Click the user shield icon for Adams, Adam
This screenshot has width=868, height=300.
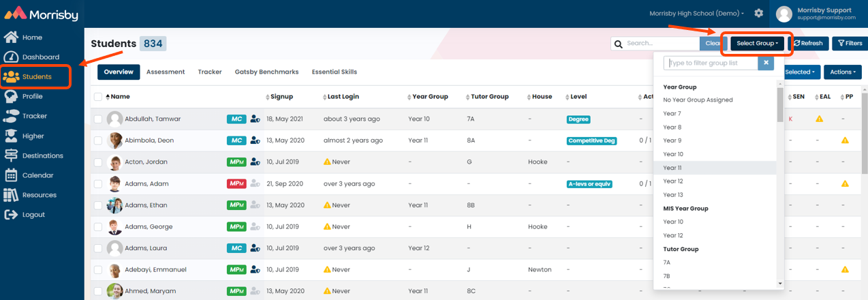255,183
